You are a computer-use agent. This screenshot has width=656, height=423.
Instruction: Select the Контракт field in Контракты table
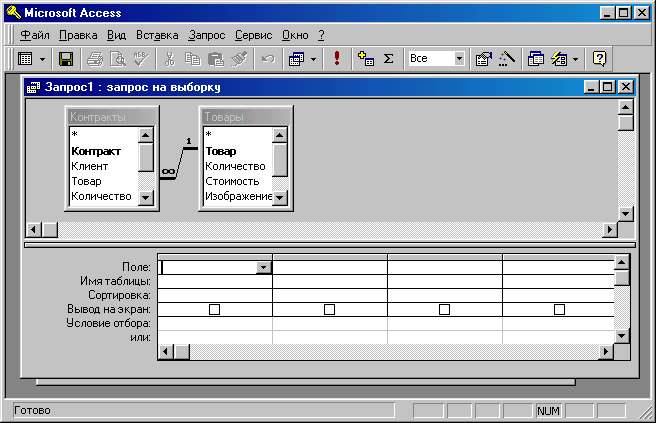[x=96, y=151]
